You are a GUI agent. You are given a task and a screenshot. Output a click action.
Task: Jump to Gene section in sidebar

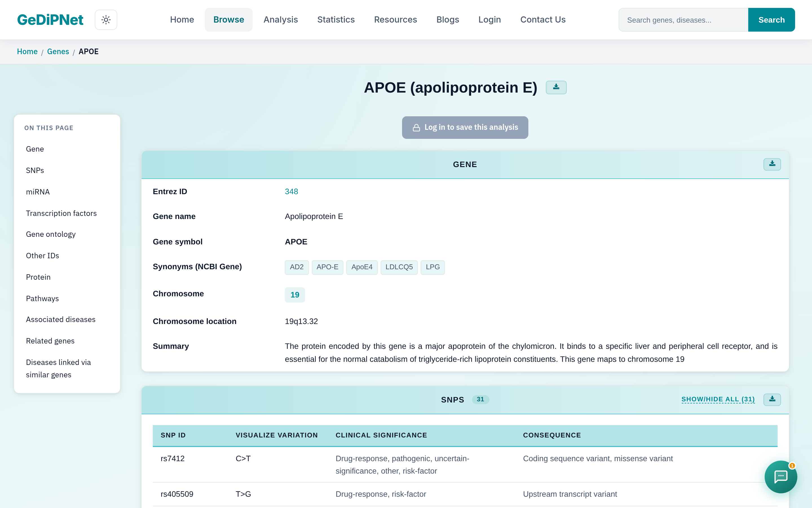pyautogui.click(x=35, y=149)
